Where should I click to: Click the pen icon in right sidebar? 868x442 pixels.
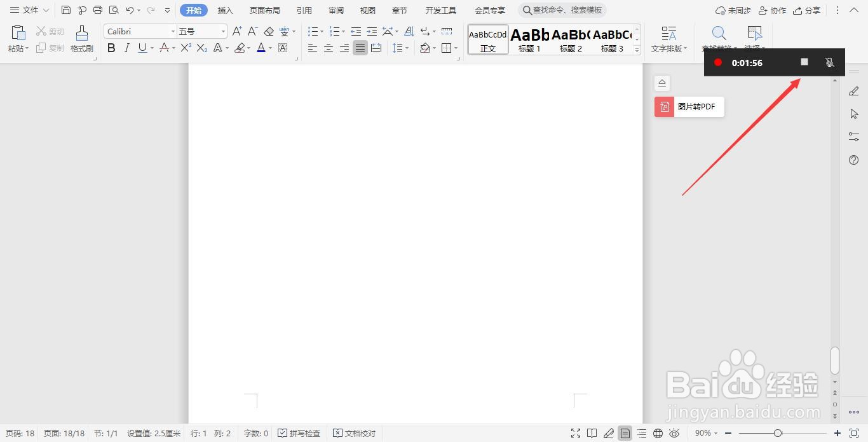point(854,92)
